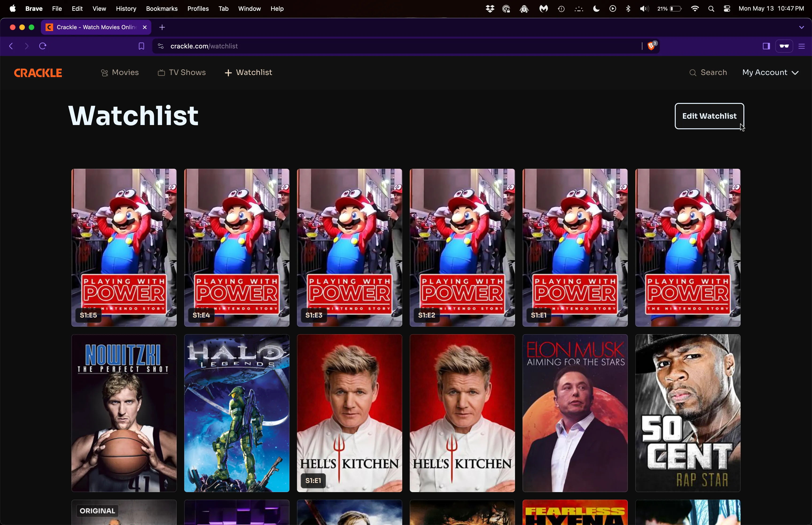The image size is (812, 525).
Task: Open Control Center icon
Action: 727,9
